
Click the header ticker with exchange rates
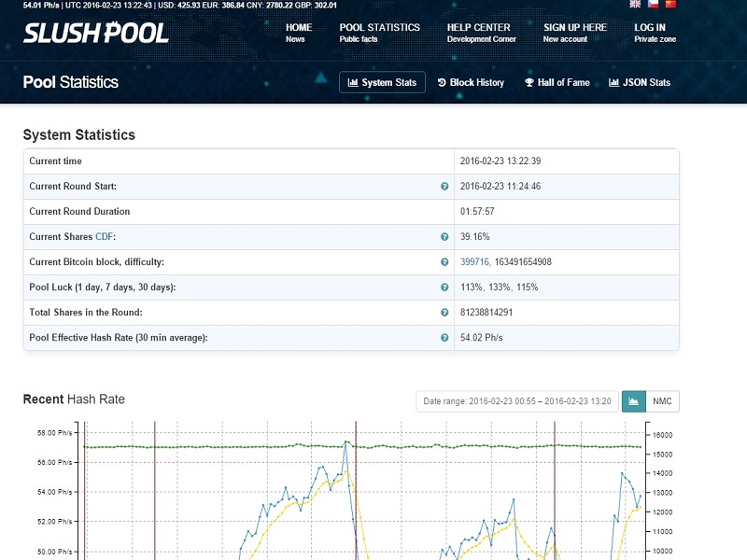click(179, 6)
